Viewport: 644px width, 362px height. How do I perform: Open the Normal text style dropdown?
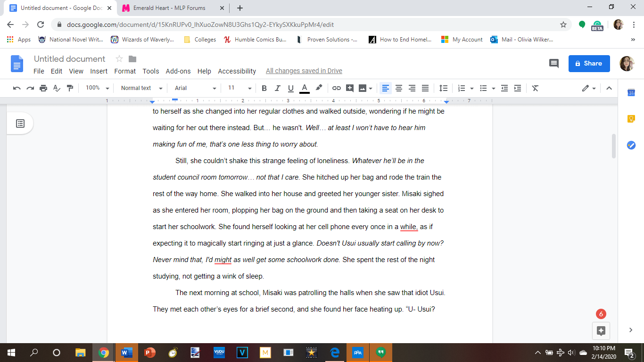(141, 88)
